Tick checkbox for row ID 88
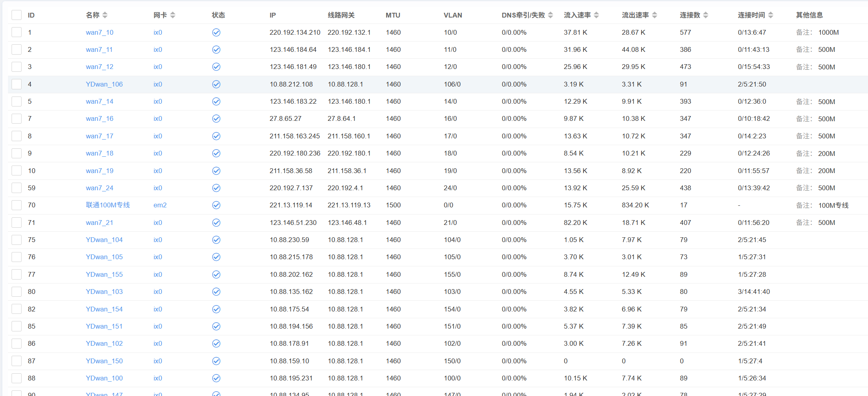Viewport: 868px width, 396px height. pyautogui.click(x=16, y=378)
